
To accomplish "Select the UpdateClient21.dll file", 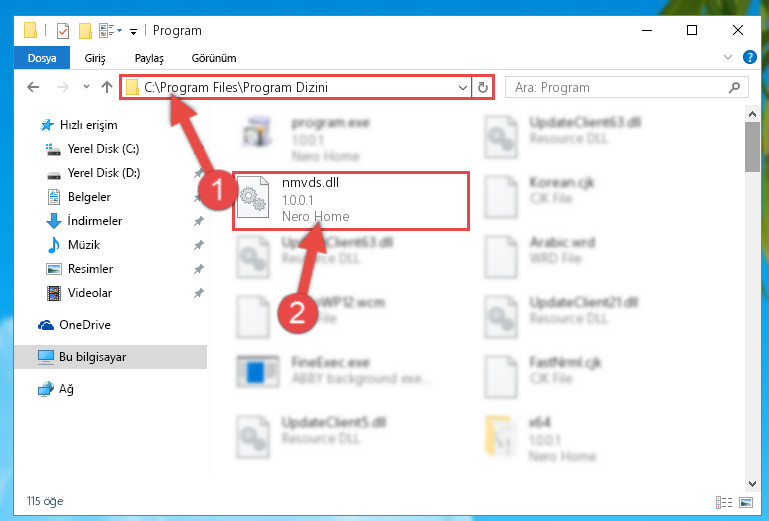I will (x=561, y=317).
